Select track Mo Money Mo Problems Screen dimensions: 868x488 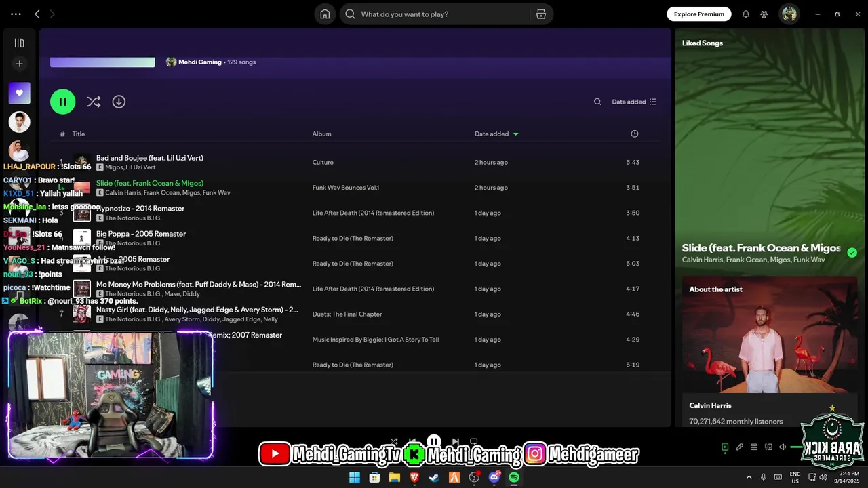(199, 285)
